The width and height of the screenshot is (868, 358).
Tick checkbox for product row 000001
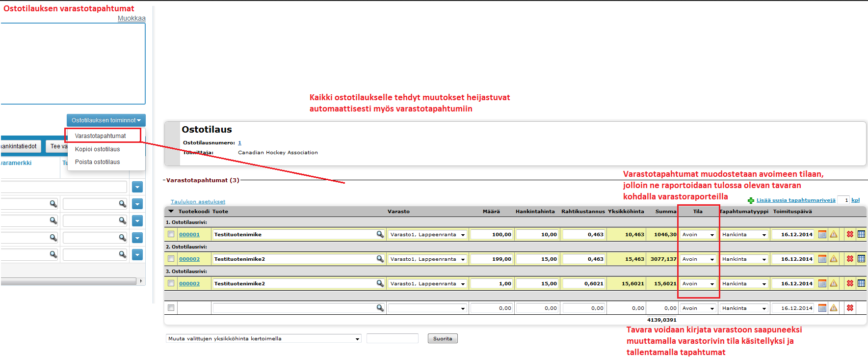pos(171,234)
